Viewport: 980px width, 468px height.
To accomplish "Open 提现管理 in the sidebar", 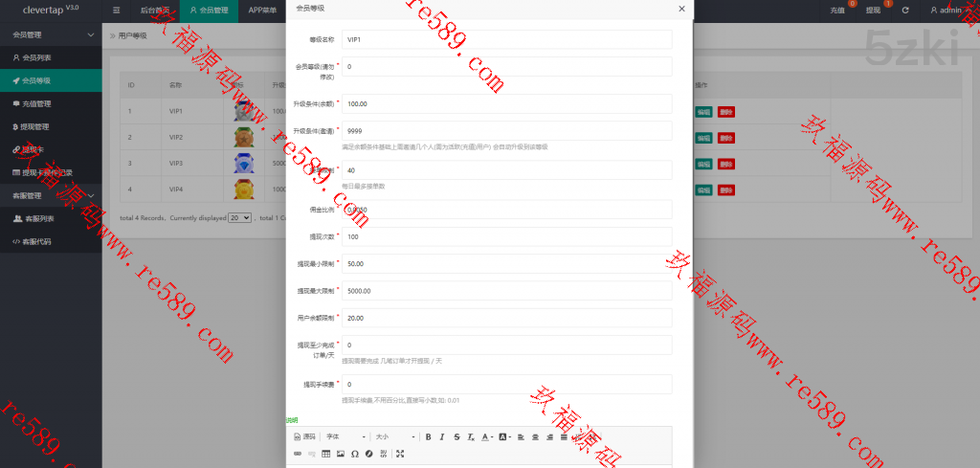I will [x=51, y=127].
